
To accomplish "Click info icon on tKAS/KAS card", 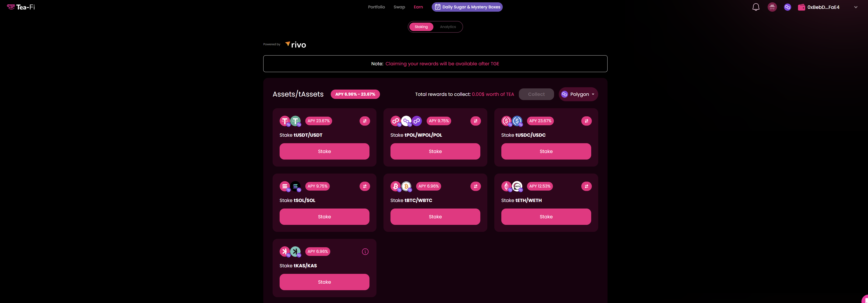I will pos(365,251).
